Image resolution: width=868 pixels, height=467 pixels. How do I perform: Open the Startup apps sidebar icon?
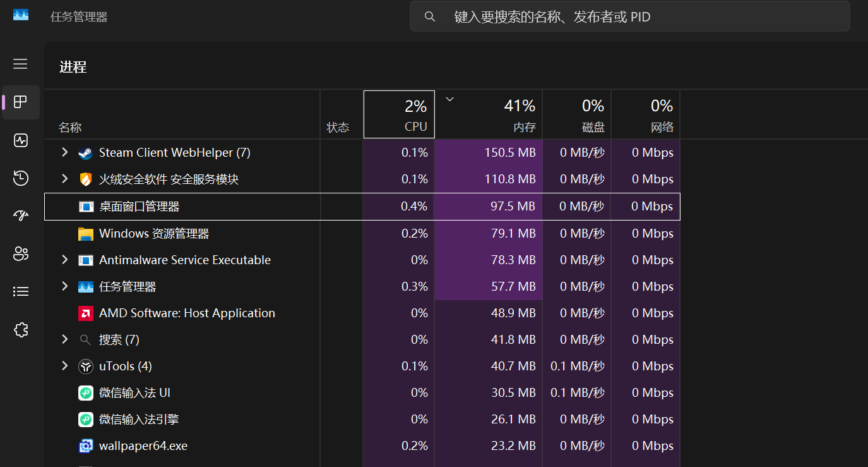point(21,216)
